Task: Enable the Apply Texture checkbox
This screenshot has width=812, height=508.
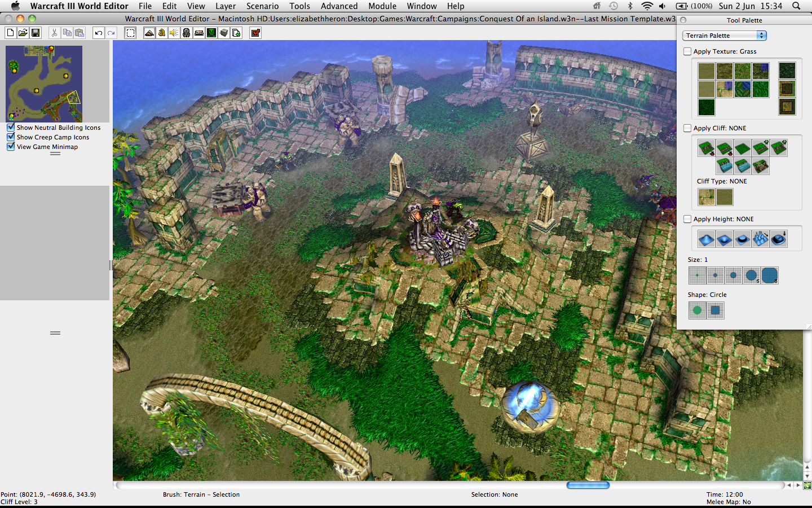Action: 687,51
